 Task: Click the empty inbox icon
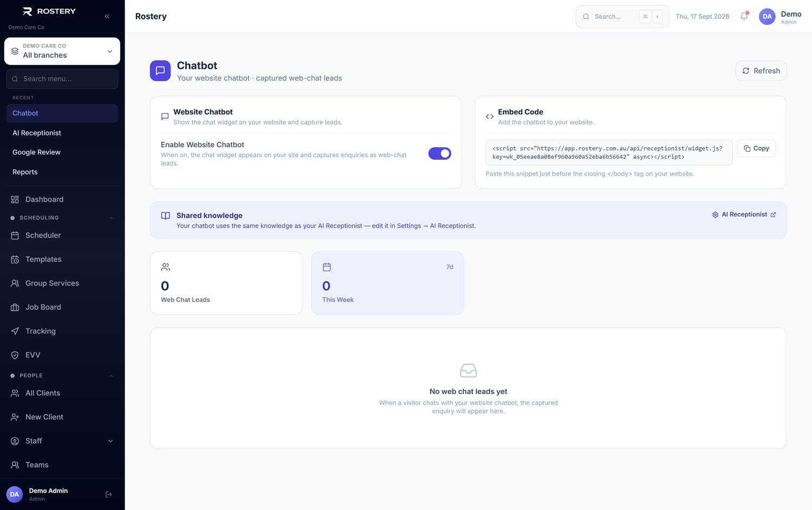coord(468,371)
